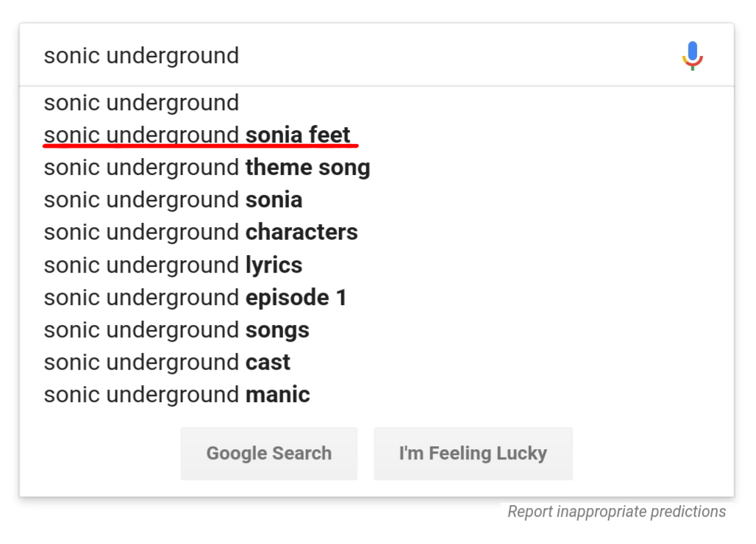Click the bold 'manic' word in the last suggestion
This screenshot has width=756, height=544.
(278, 395)
